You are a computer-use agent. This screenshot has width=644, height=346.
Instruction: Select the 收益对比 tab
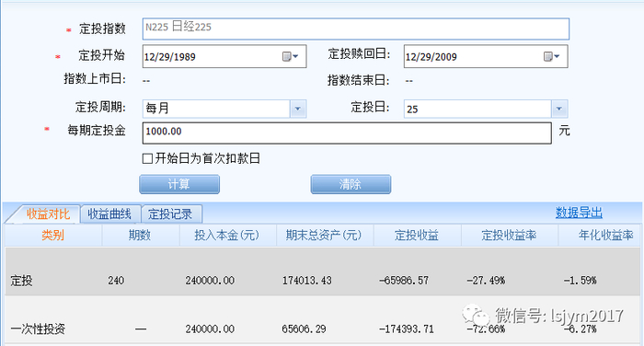pyautogui.click(x=48, y=214)
